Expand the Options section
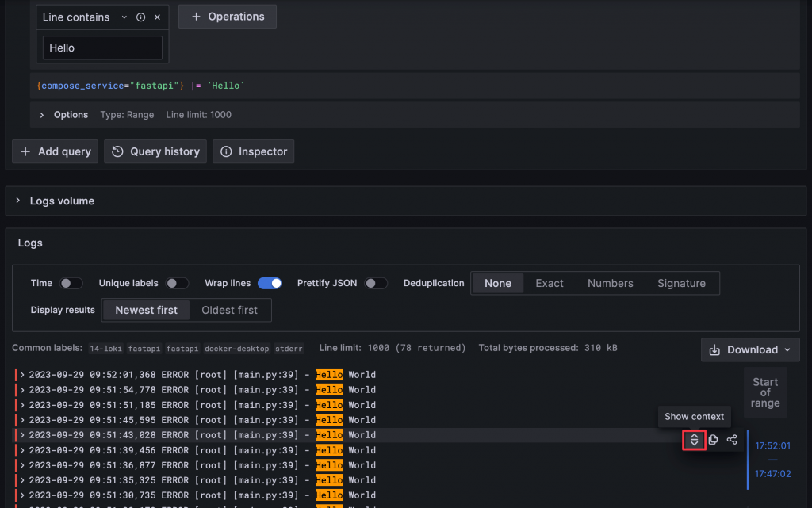The height and width of the screenshot is (508, 812). pos(42,115)
